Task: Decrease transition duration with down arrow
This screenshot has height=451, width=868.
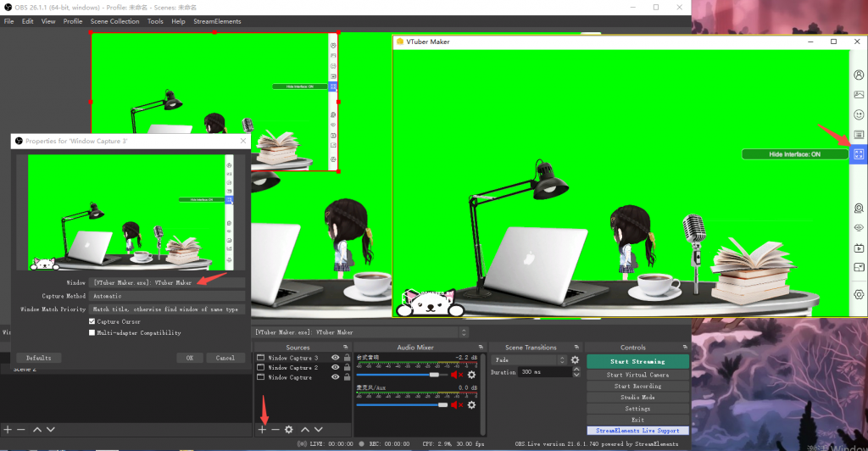Action: click(576, 375)
